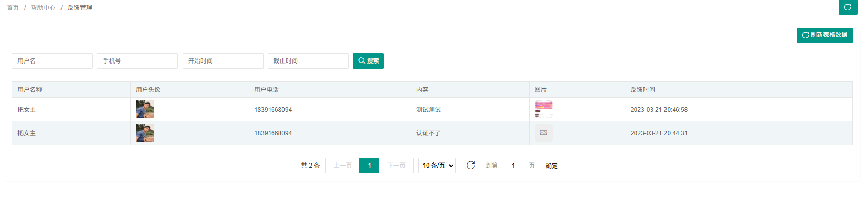Click the green refresh icon at top right
The width and height of the screenshot is (868, 205).
point(847,7)
